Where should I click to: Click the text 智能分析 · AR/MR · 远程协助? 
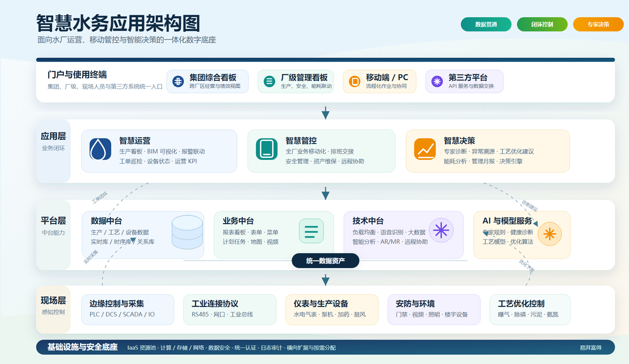point(390,241)
